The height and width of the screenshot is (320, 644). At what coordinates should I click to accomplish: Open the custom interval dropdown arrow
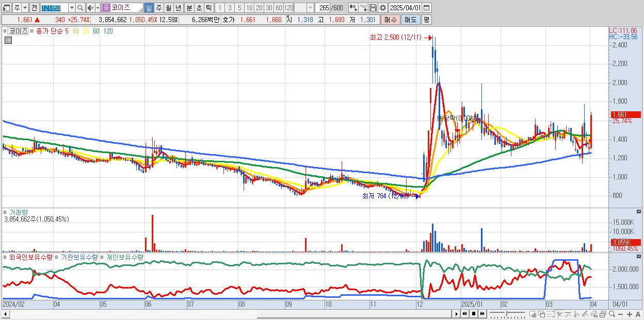310,8
